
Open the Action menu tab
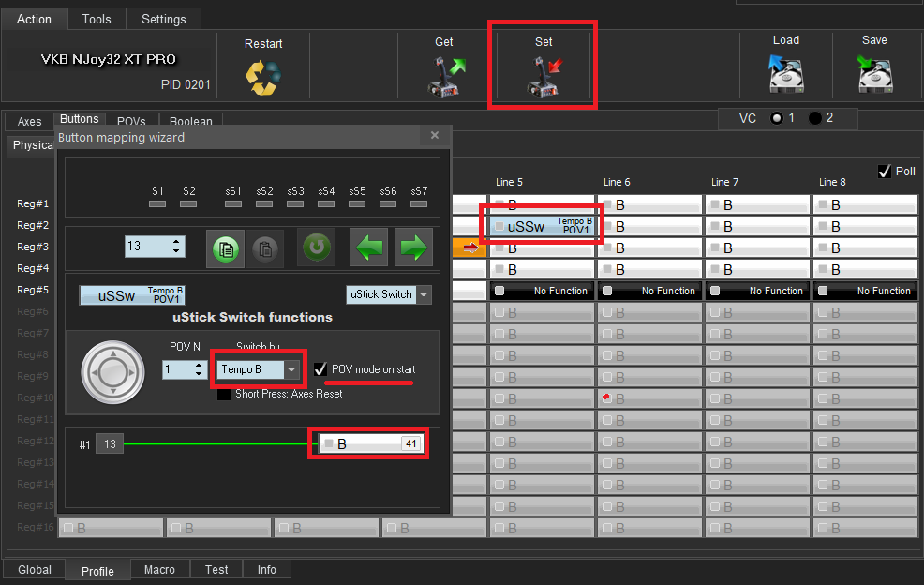[34, 19]
